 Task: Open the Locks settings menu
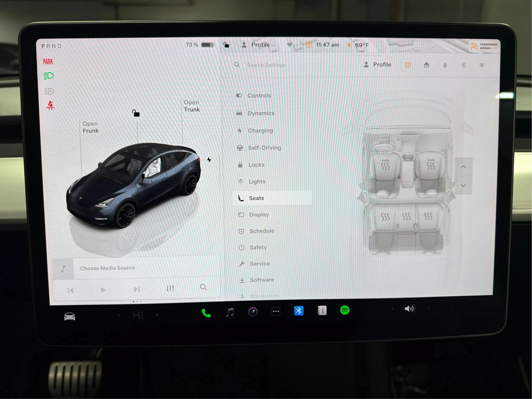click(251, 165)
